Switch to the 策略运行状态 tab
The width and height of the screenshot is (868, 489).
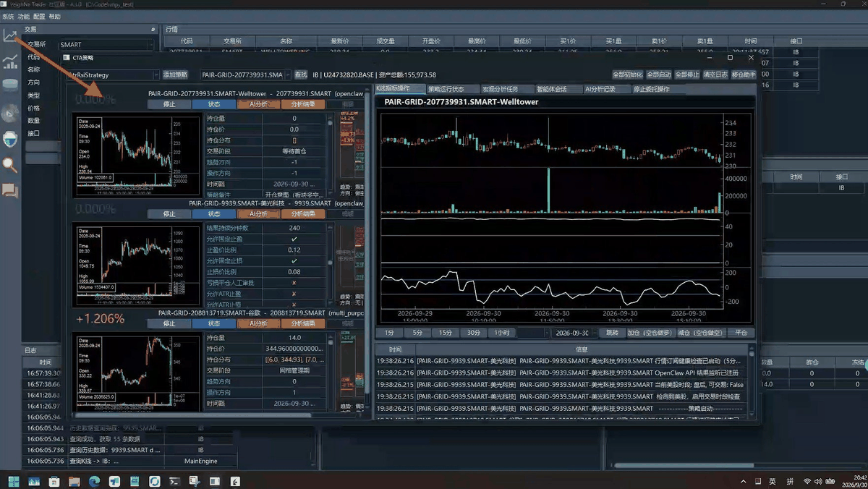tap(453, 89)
